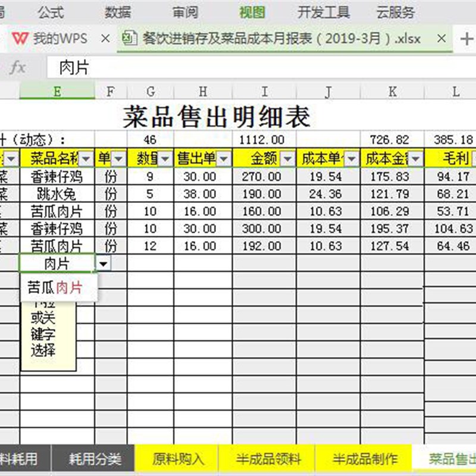Select the 原料购入 sheet tab

179,458
